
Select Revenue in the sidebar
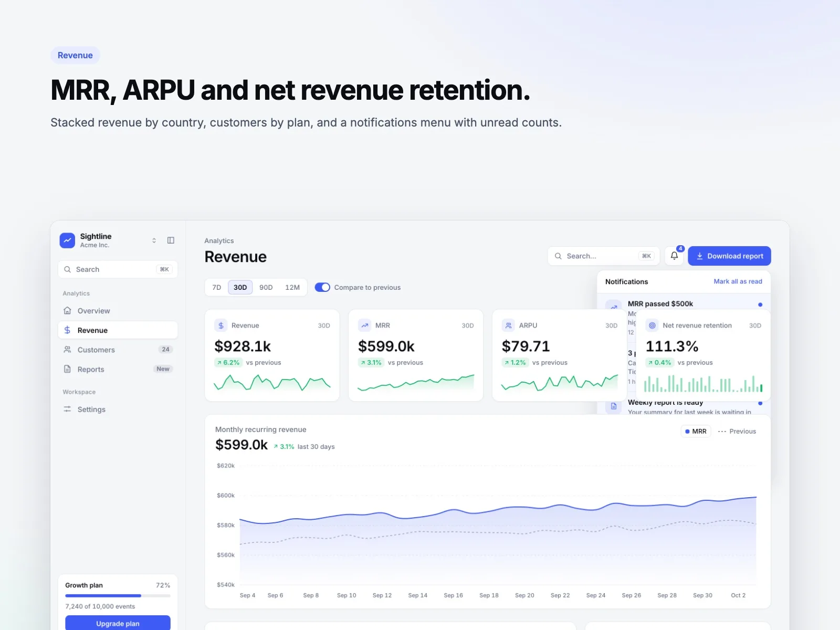(x=118, y=330)
